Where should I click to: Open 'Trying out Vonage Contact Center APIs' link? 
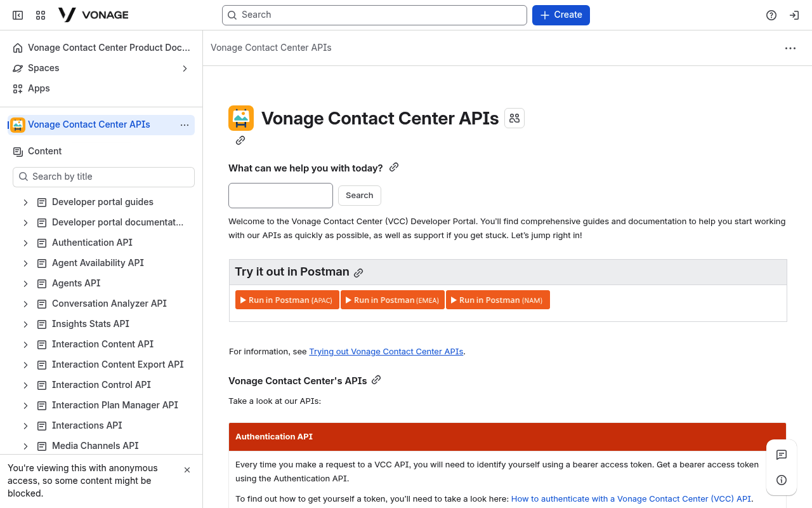386,351
